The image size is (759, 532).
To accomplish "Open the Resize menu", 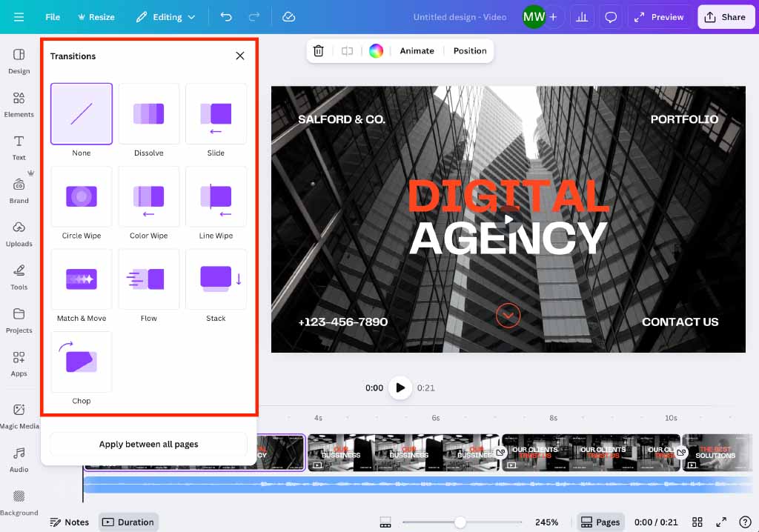I will pyautogui.click(x=96, y=16).
